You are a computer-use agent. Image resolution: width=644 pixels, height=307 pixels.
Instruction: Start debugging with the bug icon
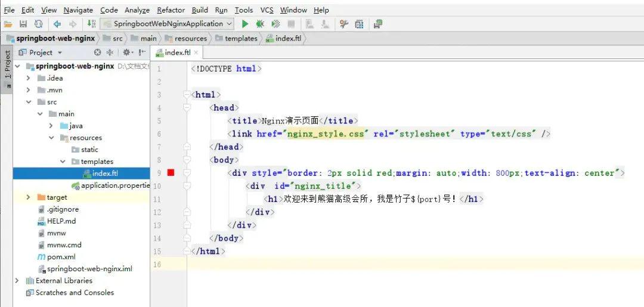[260, 24]
